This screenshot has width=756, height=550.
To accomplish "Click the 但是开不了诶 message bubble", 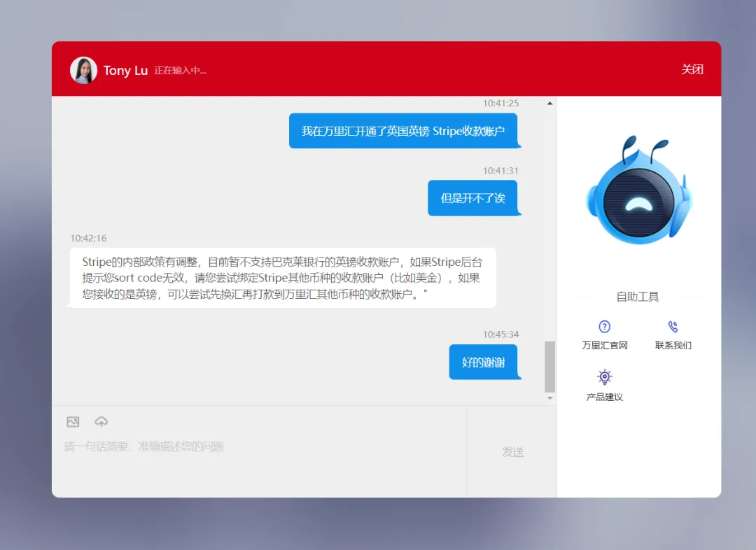I will [473, 198].
